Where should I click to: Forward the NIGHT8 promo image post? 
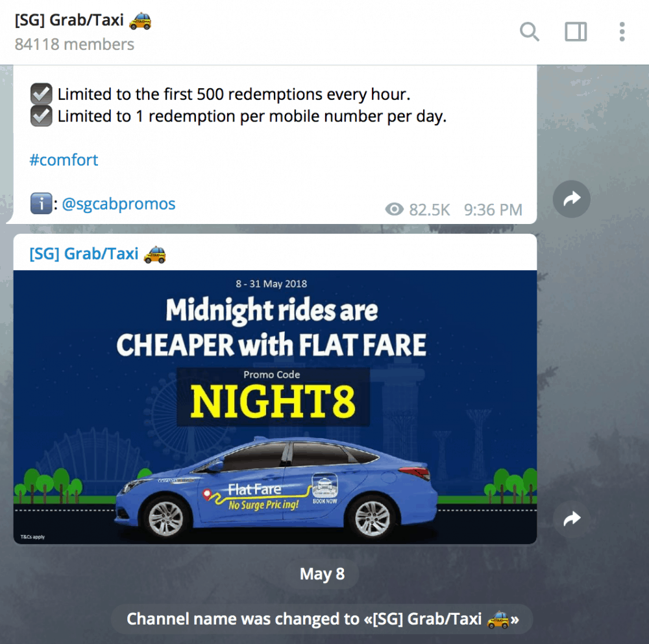click(572, 519)
